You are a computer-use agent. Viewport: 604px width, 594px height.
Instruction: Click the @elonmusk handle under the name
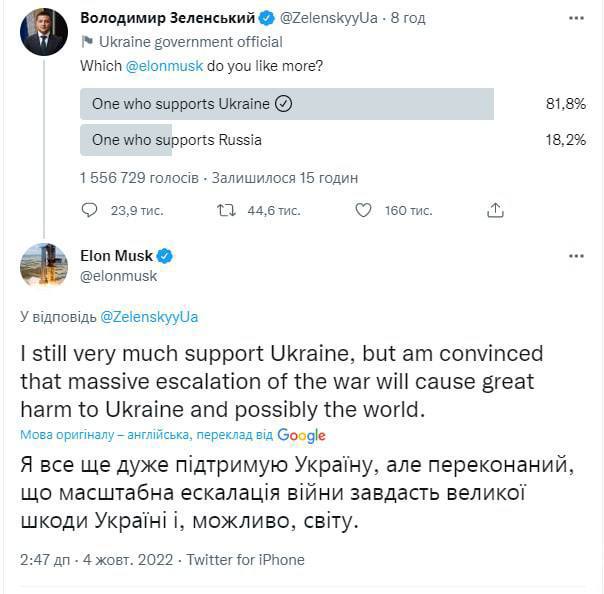point(118,276)
